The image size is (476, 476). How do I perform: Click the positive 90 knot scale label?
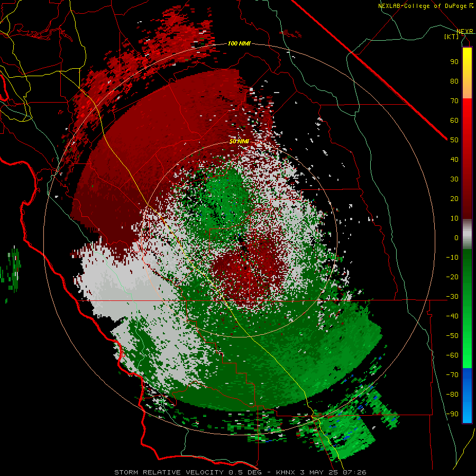click(454, 62)
